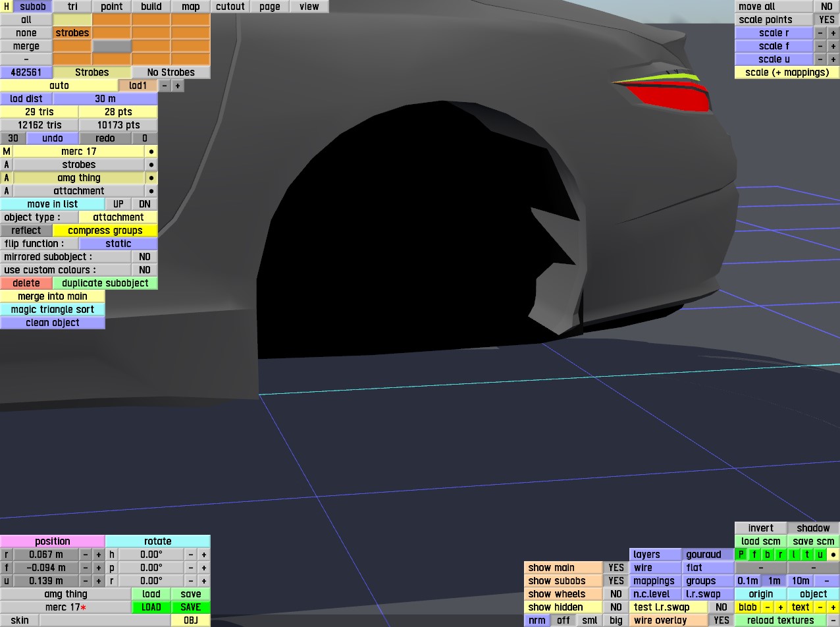Select the Strobes configuration
Viewport: 840px width, 627px height.
(92, 72)
